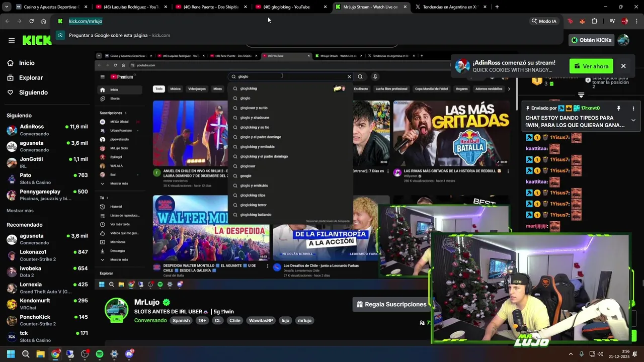Click Modo IA button in address bar
This screenshot has width=644, height=362.
[544, 21]
